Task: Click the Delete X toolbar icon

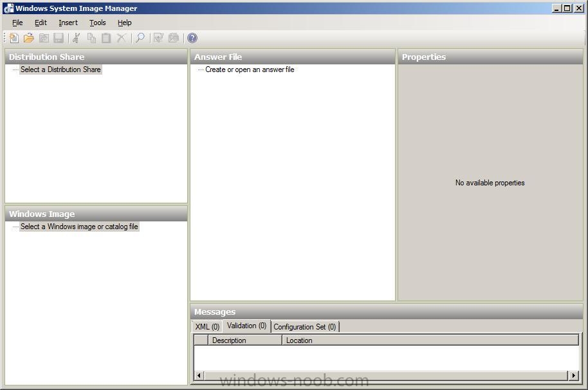Action: point(122,38)
